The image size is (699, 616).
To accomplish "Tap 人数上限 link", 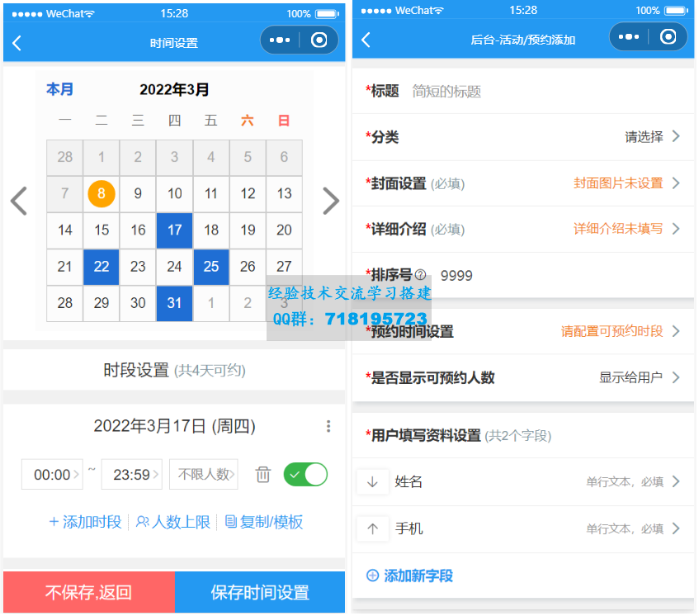I will [x=173, y=524].
